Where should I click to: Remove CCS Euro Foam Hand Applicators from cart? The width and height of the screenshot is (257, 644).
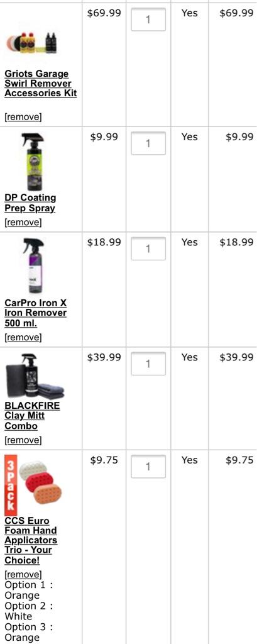click(23, 574)
